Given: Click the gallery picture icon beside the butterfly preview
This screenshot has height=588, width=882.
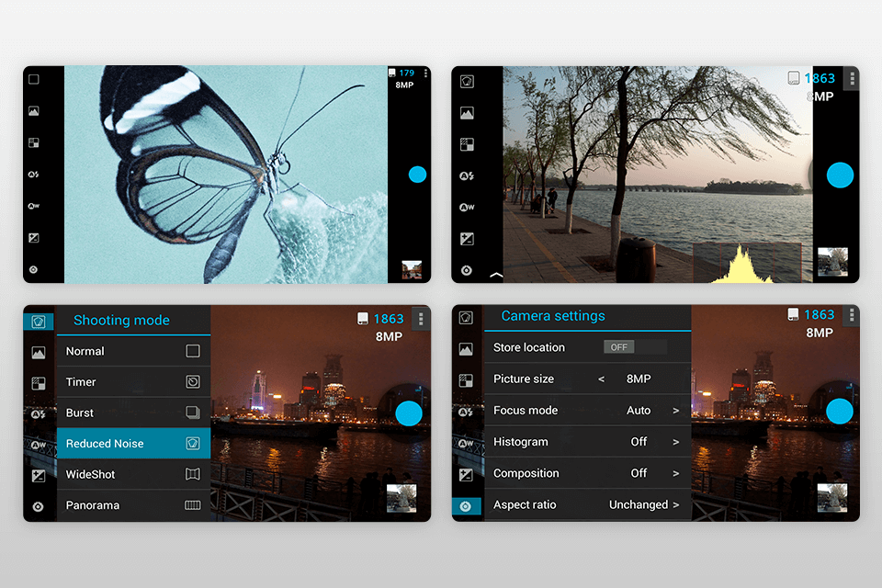Looking at the screenshot, I should pos(34,111).
